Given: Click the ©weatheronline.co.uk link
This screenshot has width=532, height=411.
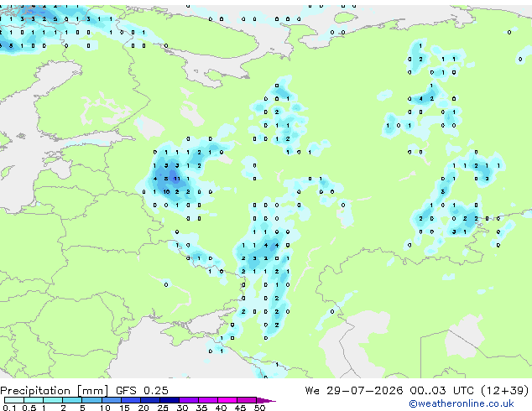Looking at the screenshot, I should point(462,403).
